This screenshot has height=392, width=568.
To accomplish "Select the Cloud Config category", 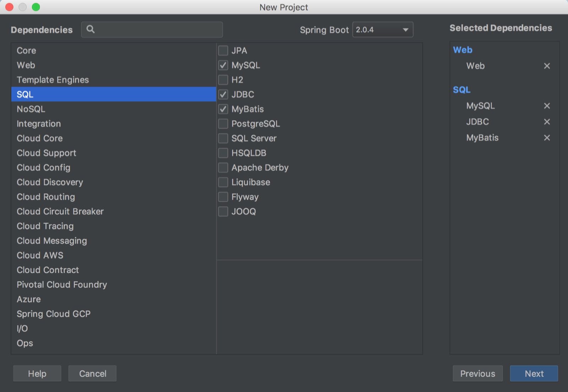I will click(x=114, y=167).
